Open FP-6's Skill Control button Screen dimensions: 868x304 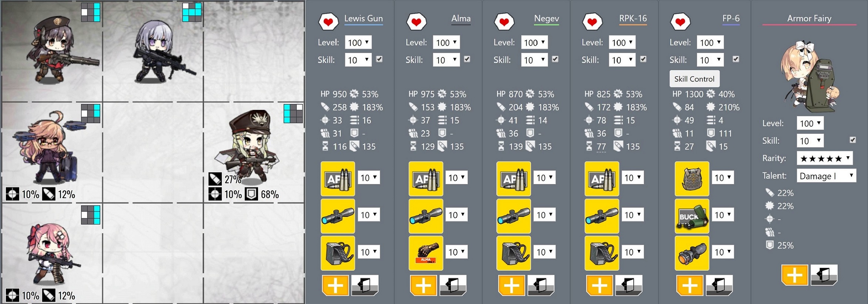pyautogui.click(x=694, y=79)
